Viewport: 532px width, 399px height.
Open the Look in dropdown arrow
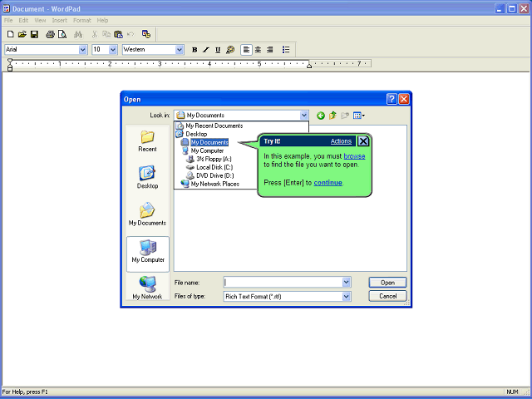point(304,116)
